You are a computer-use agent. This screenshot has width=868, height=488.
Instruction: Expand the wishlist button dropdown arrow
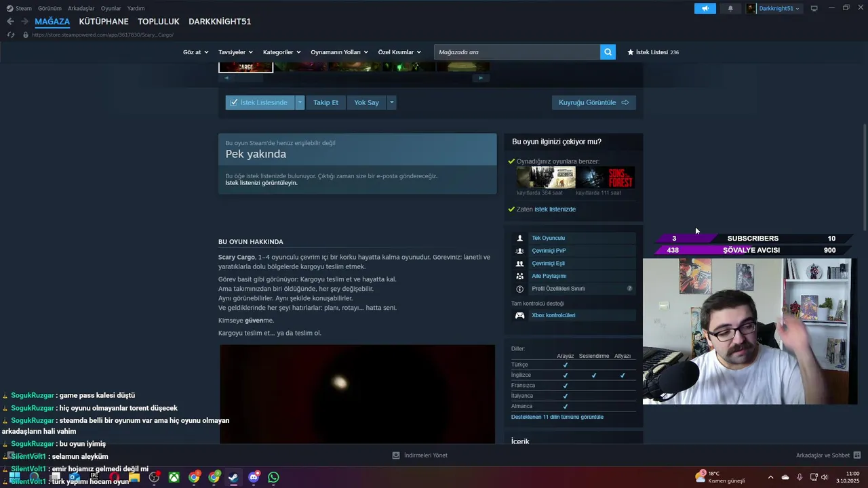pos(300,102)
